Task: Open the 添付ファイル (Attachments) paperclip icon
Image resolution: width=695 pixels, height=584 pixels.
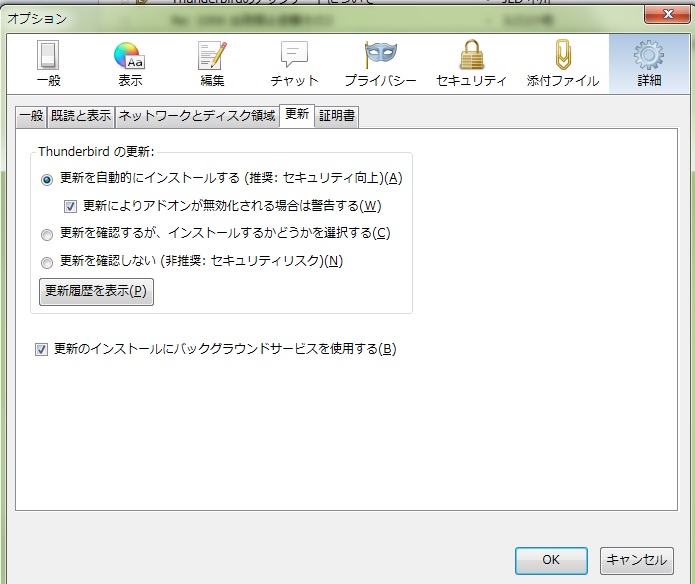Action: click(563, 64)
